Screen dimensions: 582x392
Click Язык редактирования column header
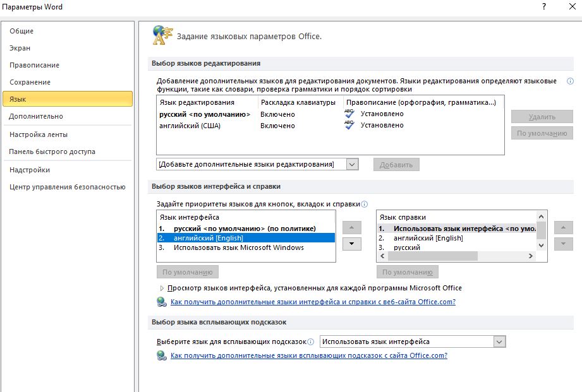(197, 103)
